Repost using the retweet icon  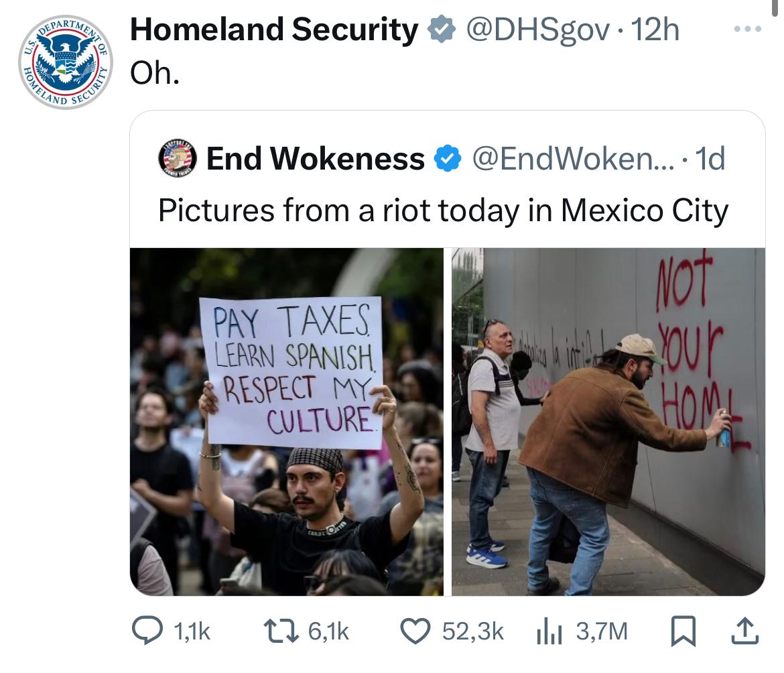(x=281, y=631)
